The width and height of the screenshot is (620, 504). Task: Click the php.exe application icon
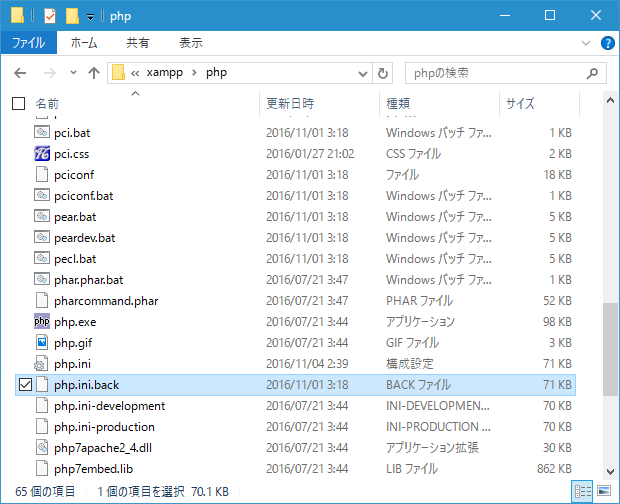click(42, 321)
